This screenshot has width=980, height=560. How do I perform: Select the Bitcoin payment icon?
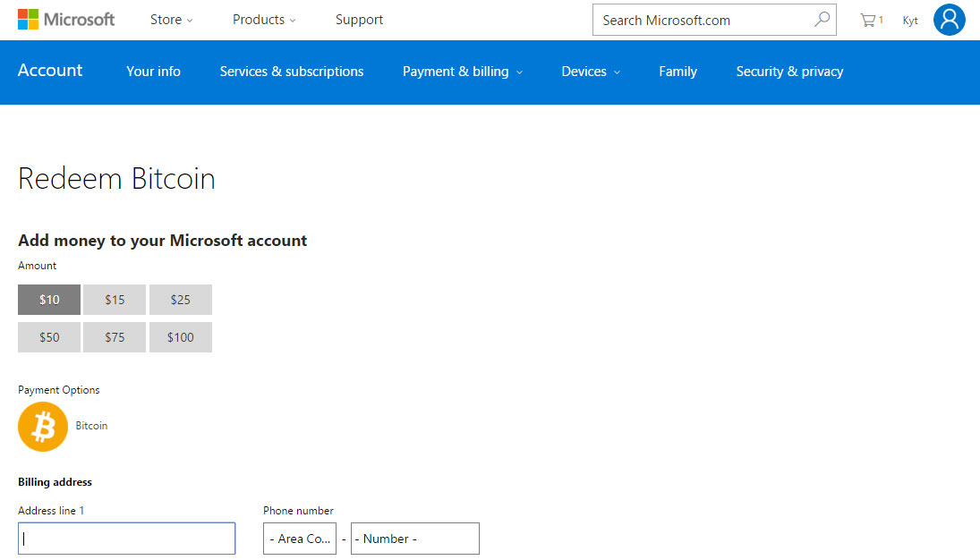click(x=42, y=426)
